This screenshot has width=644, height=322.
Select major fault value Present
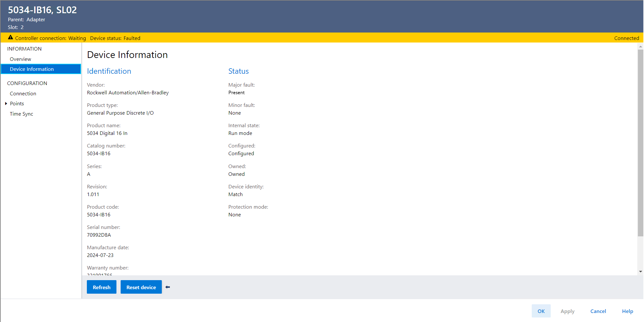click(x=236, y=93)
